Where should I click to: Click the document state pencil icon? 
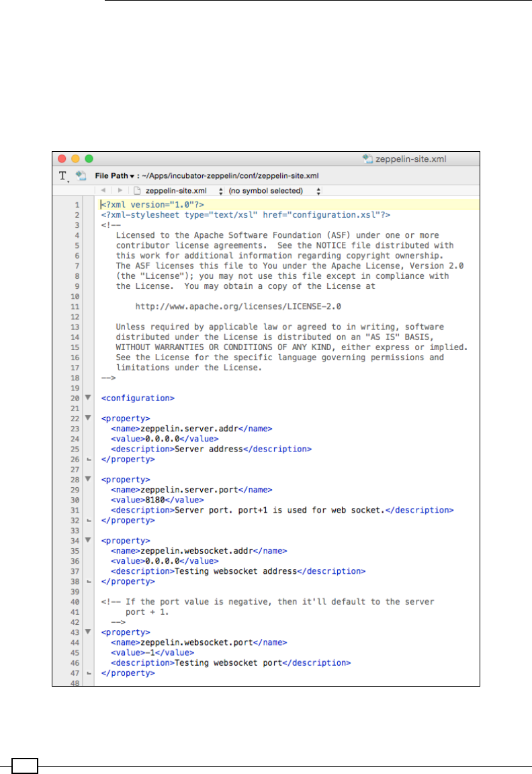pos(81,176)
